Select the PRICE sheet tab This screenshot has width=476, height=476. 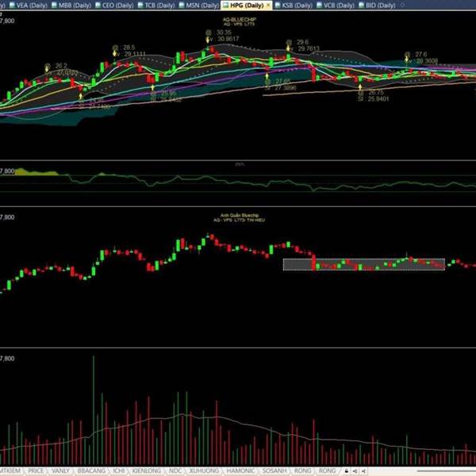(36, 470)
